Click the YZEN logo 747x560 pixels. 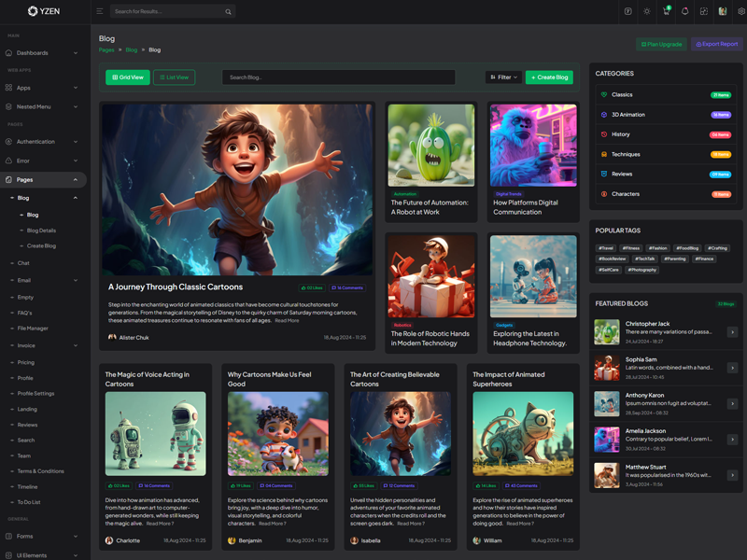pos(45,11)
